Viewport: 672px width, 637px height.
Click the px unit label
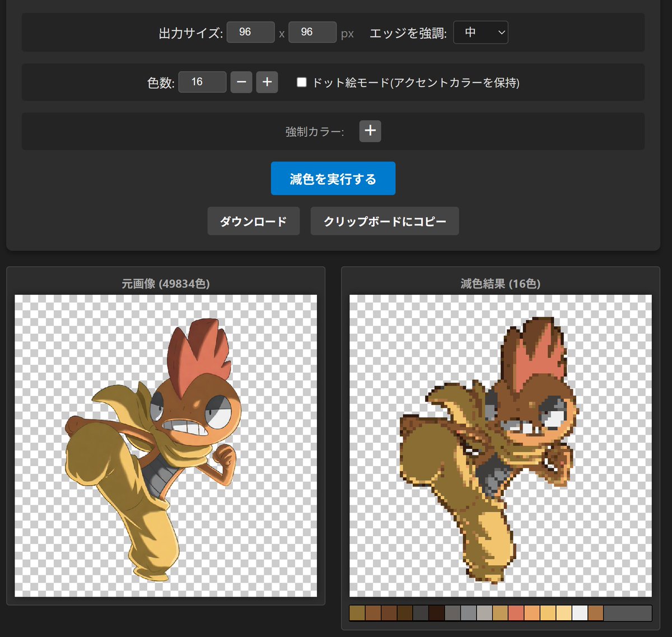click(x=347, y=34)
